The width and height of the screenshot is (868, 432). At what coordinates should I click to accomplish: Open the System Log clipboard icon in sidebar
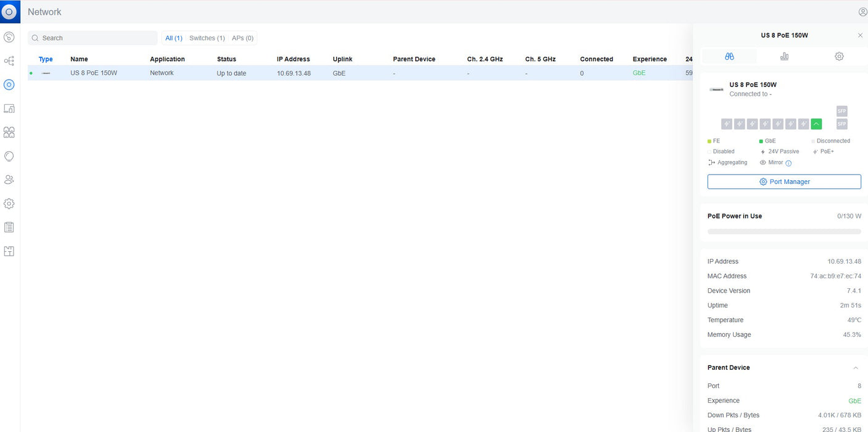(x=9, y=227)
